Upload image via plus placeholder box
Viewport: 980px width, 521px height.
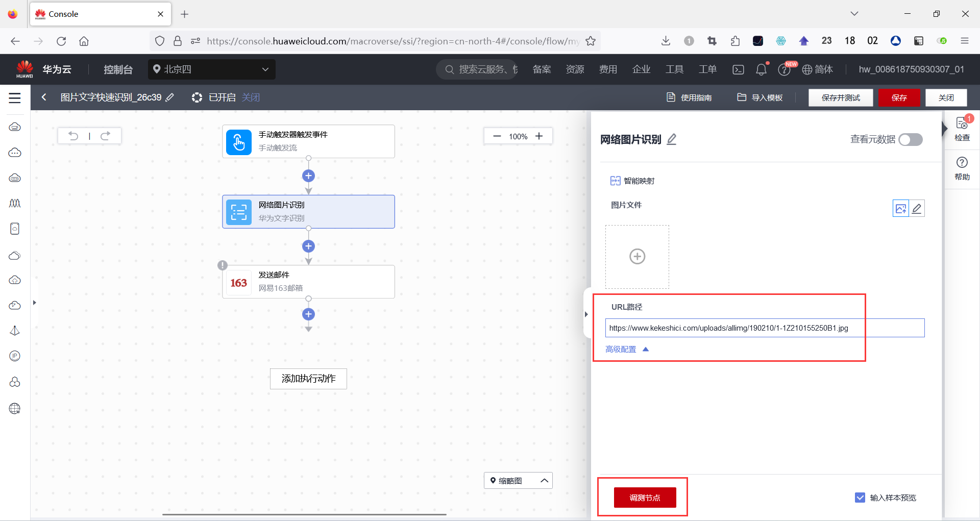click(x=637, y=257)
